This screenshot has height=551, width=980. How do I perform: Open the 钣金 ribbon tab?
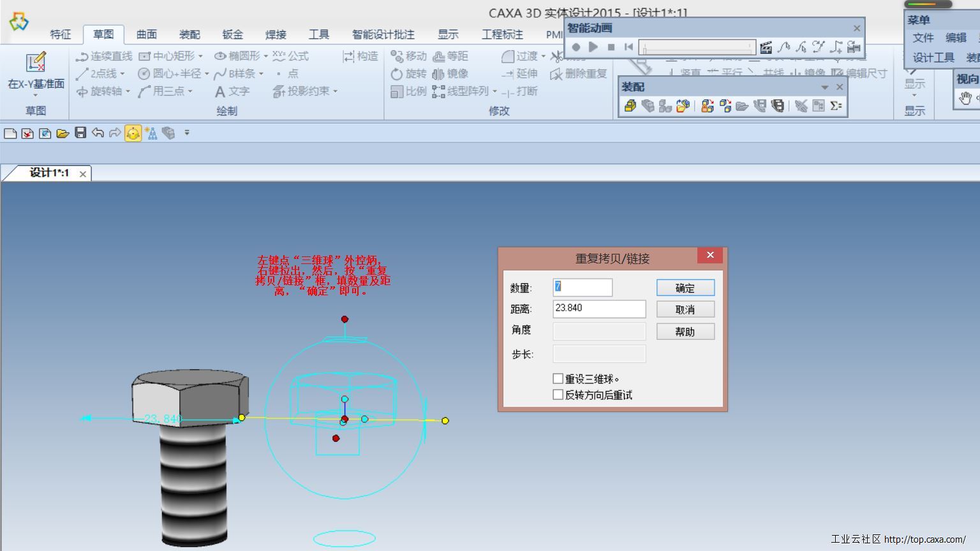[x=232, y=34]
